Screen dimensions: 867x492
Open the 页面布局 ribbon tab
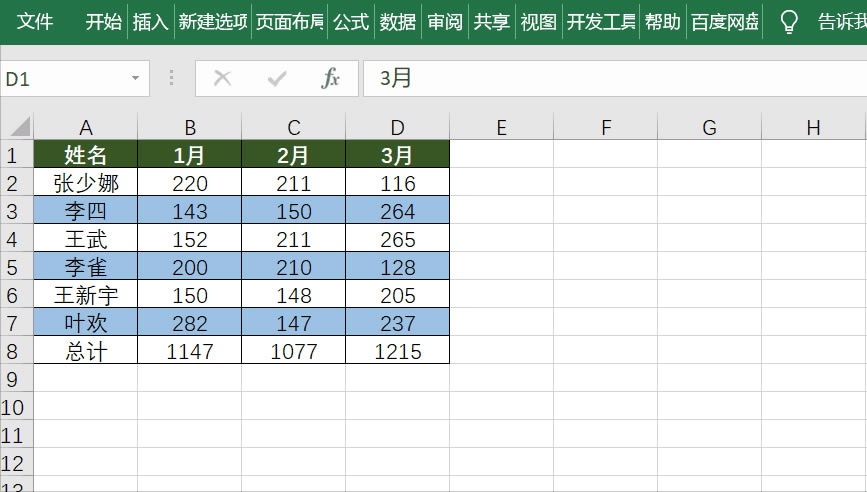[290, 22]
